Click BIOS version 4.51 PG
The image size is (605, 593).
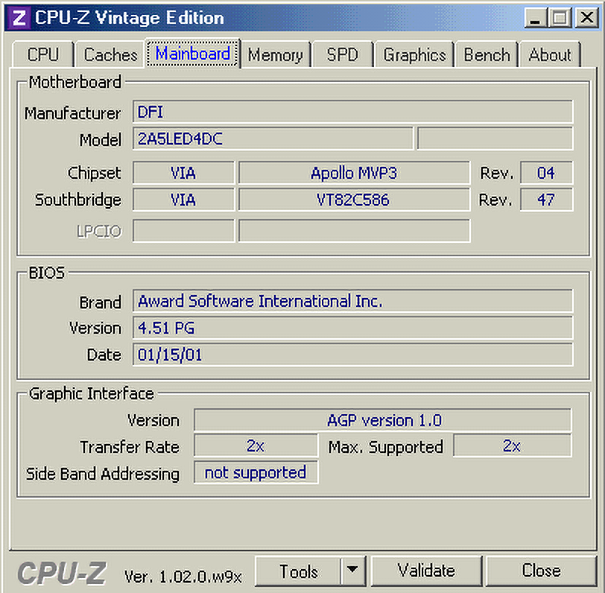pos(353,328)
